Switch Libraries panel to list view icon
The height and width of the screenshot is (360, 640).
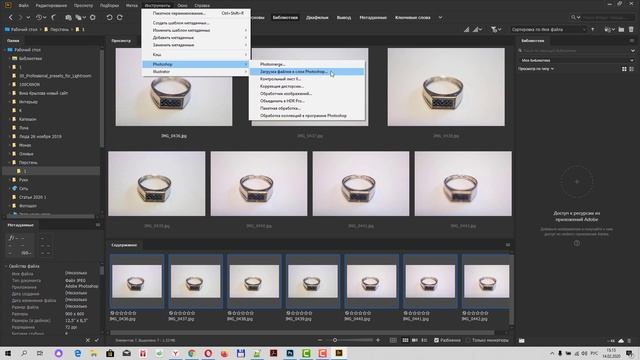632,69
